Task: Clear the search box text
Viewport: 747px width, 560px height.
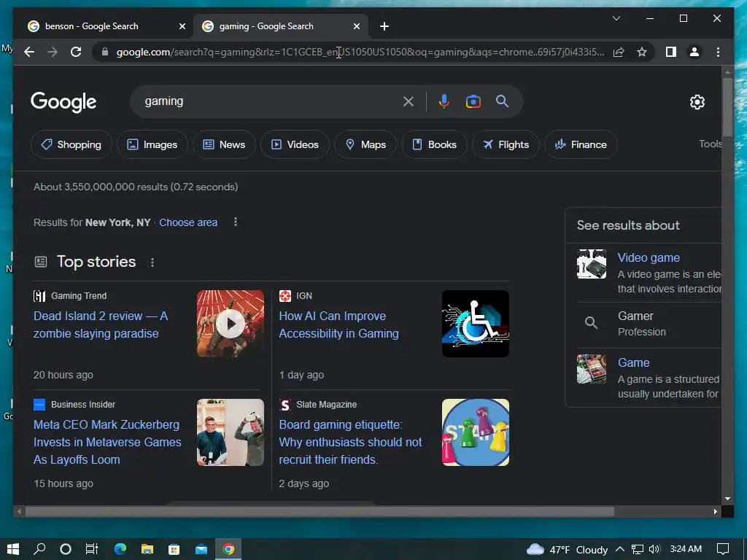Action: 409,101
